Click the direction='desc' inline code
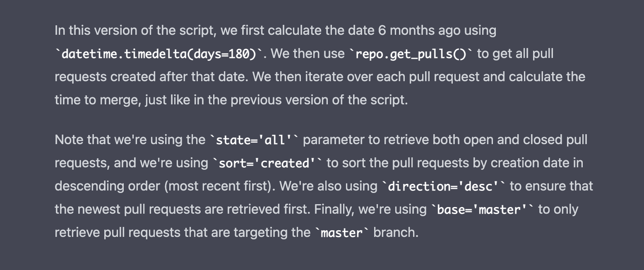 click(444, 186)
